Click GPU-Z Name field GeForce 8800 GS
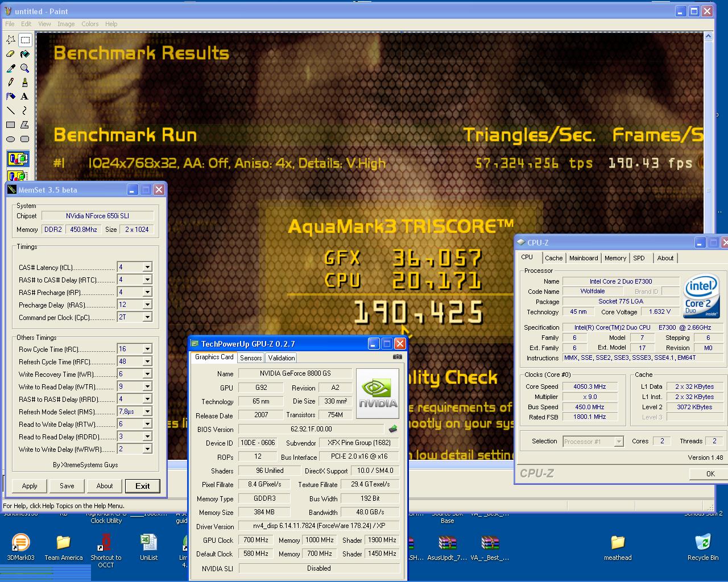 tap(296, 373)
